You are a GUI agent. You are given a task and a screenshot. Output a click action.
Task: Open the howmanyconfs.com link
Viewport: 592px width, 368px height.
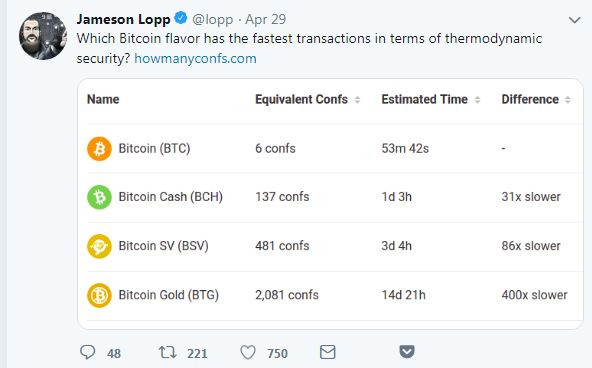coord(195,59)
